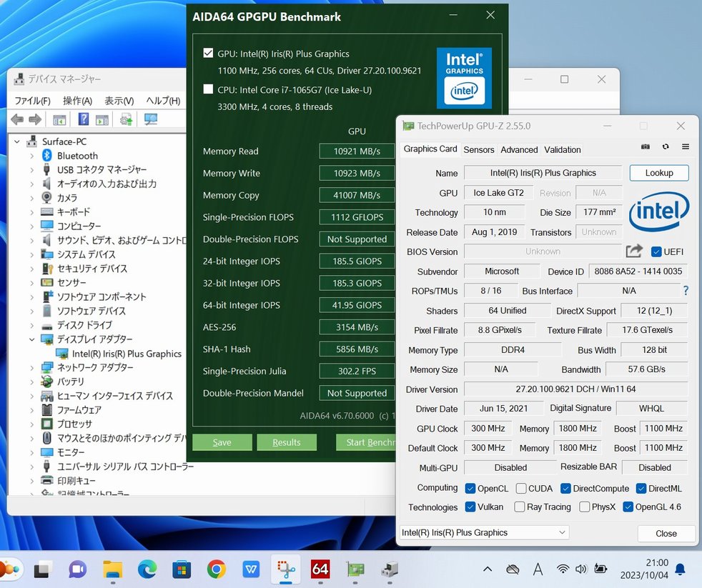
Task: Click the Driver Version field in GPU-Z
Action: coord(575,389)
